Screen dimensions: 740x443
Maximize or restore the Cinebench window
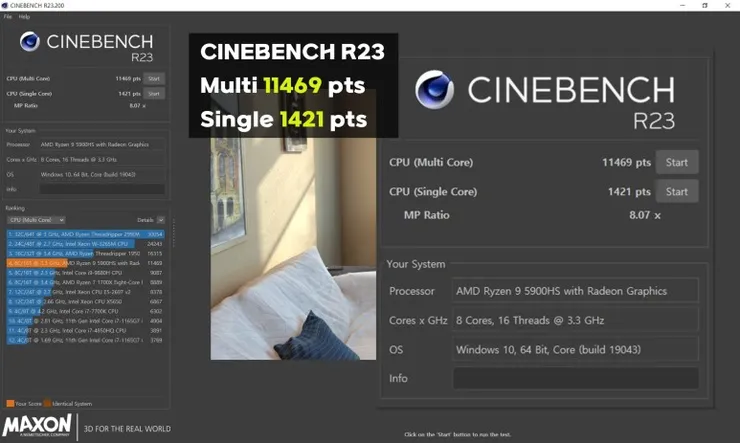point(705,5)
